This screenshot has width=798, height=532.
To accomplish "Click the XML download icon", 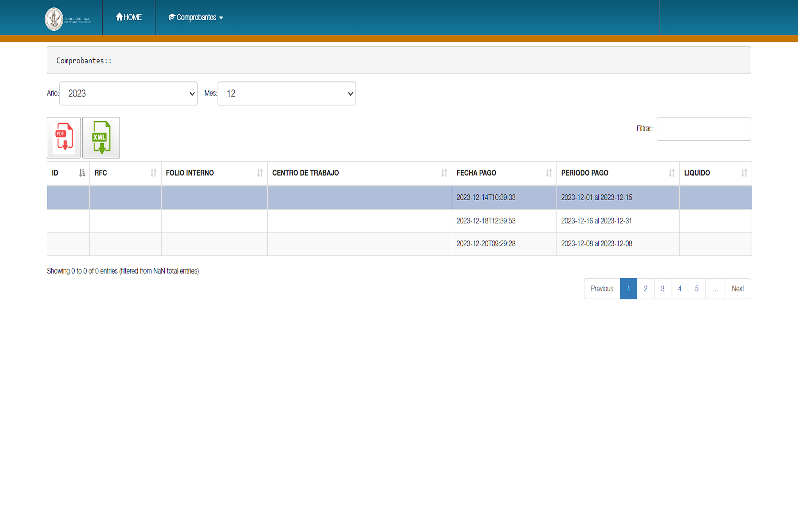I will coord(101,137).
